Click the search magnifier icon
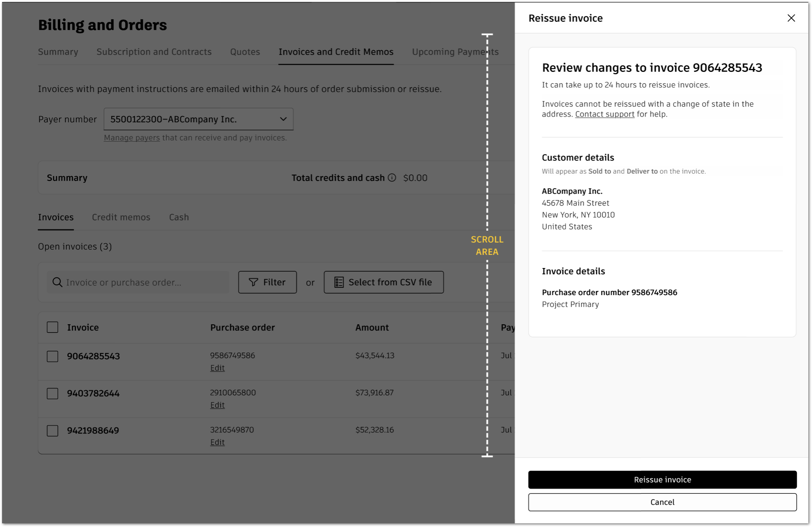812x527 pixels. [x=57, y=282]
